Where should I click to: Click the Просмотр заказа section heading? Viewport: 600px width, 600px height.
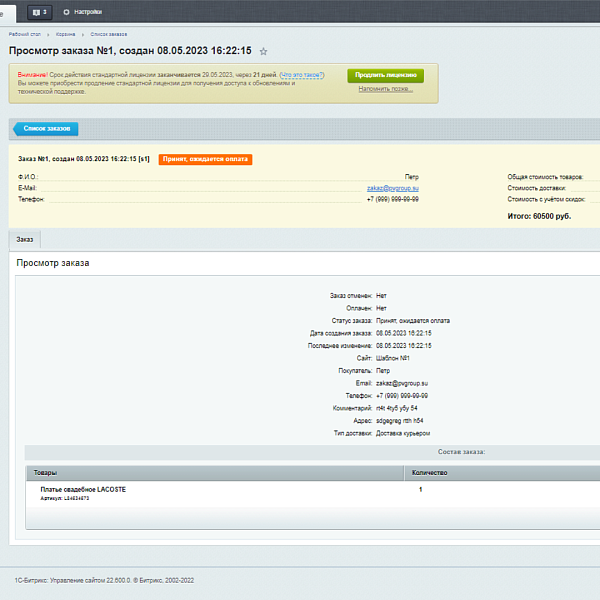tap(53, 263)
